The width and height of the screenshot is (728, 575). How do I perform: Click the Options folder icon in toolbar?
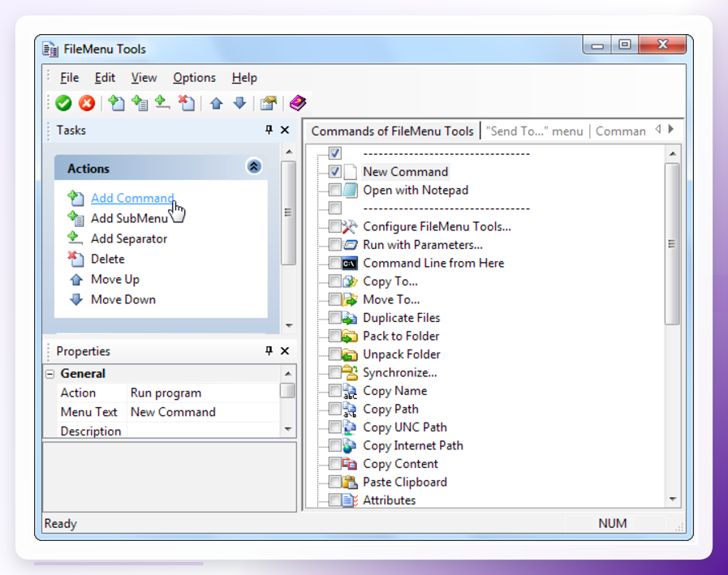[x=269, y=103]
